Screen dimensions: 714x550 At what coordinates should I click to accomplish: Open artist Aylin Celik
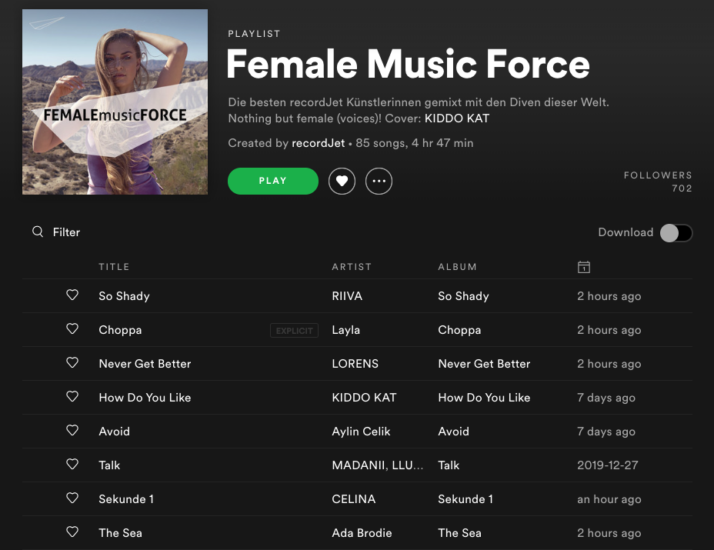pyautogui.click(x=361, y=432)
